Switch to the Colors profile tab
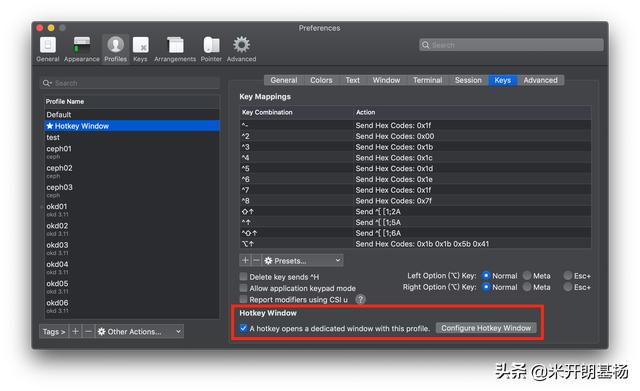 [321, 80]
